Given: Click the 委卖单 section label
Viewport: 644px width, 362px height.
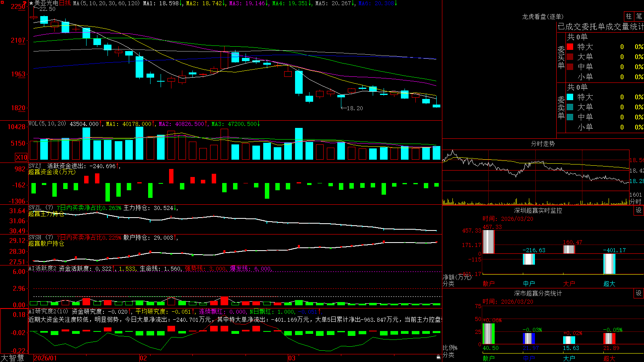Looking at the screenshot, I should click(561, 108).
